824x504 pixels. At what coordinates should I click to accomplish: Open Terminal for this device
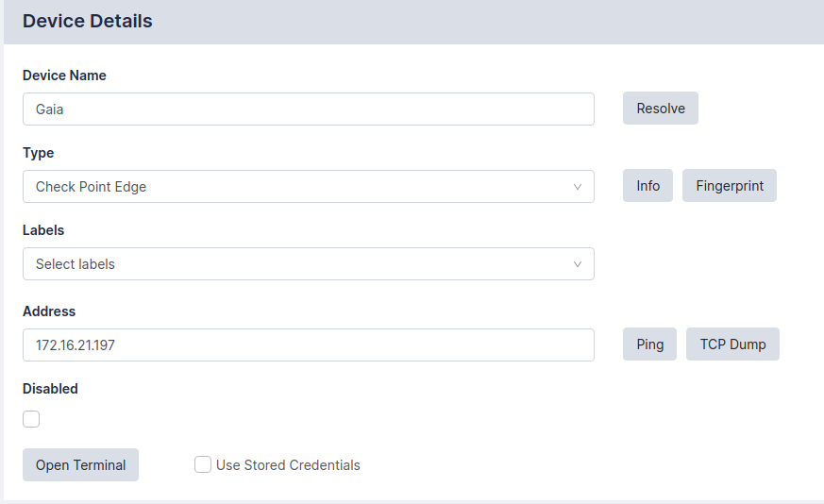pos(80,464)
